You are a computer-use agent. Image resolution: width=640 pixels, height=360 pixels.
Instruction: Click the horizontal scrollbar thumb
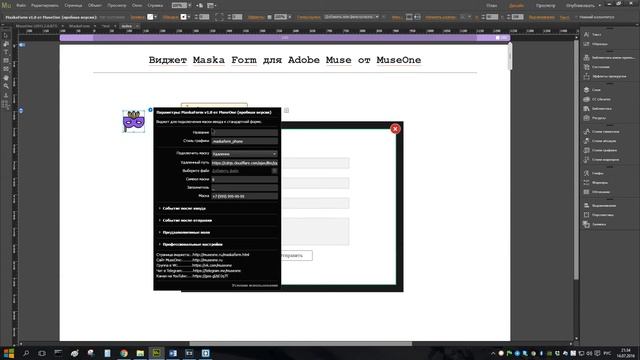(x=300, y=344)
